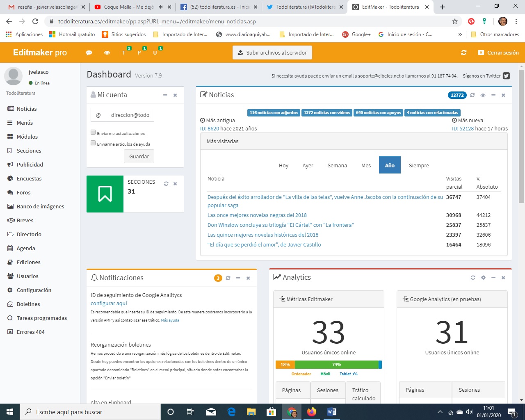This screenshot has height=420, width=525.
Task: Refresh the Notificaciones panel
Action: coord(228,278)
